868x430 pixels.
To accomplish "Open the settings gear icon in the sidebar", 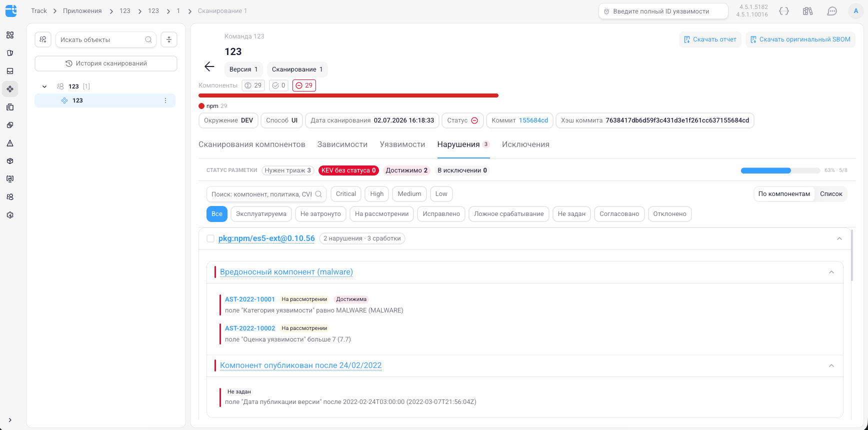I will coord(10,215).
